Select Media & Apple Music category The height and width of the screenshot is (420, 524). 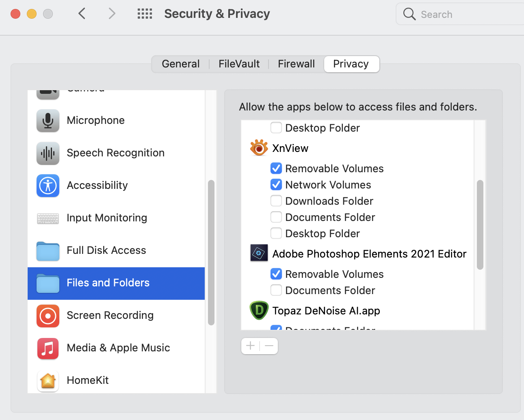(x=118, y=348)
